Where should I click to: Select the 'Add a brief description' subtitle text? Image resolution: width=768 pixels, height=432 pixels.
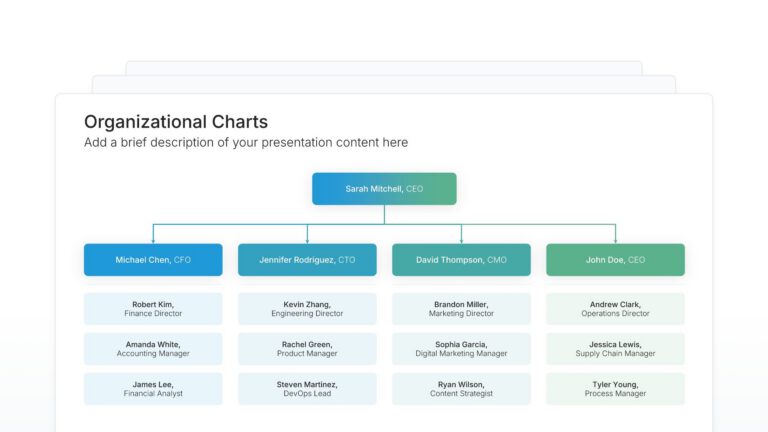[246, 143]
